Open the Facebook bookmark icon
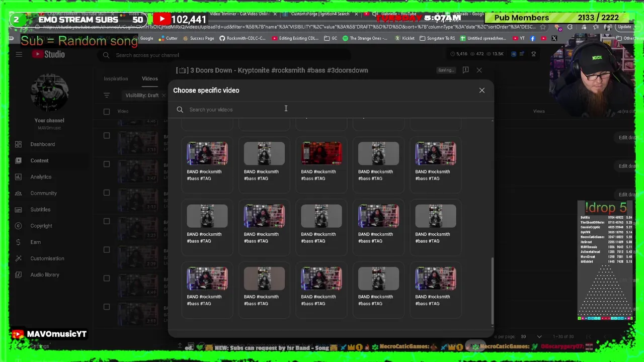Image resolution: width=644 pixels, height=362 pixels. pos(533,38)
